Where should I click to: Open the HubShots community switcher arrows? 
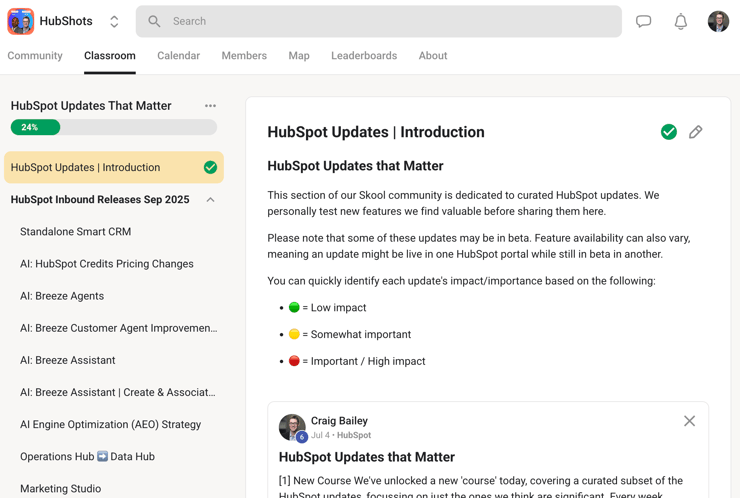[x=114, y=21]
